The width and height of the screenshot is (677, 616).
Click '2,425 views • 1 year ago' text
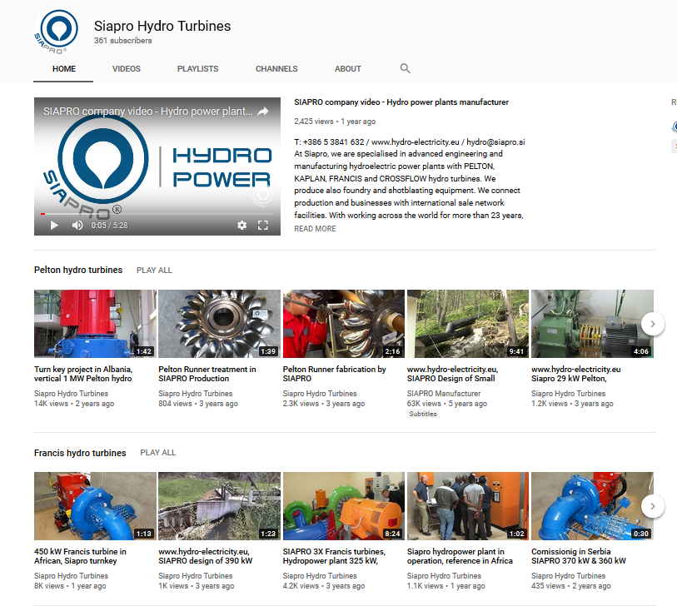tap(335, 122)
